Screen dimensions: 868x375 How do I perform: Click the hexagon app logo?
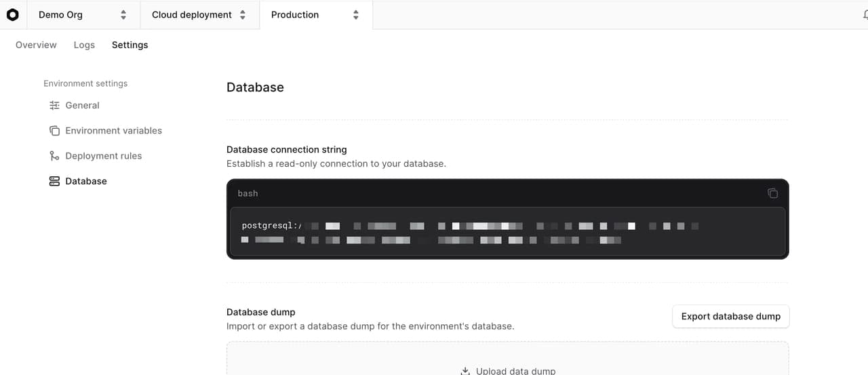point(13,14)
